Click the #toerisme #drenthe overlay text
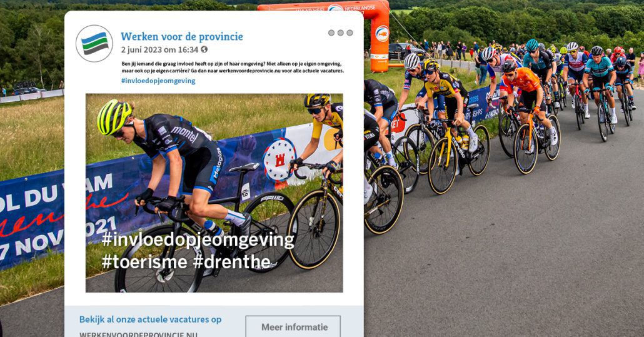644x337 pixels. 186,262
